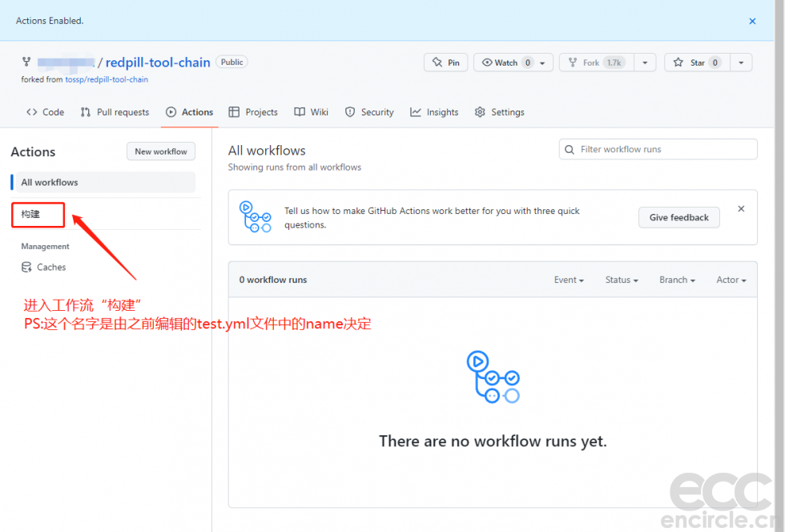This screenshot has height=532, width=785.
Task: Go to the Projects tab
Action: (253, 112)
